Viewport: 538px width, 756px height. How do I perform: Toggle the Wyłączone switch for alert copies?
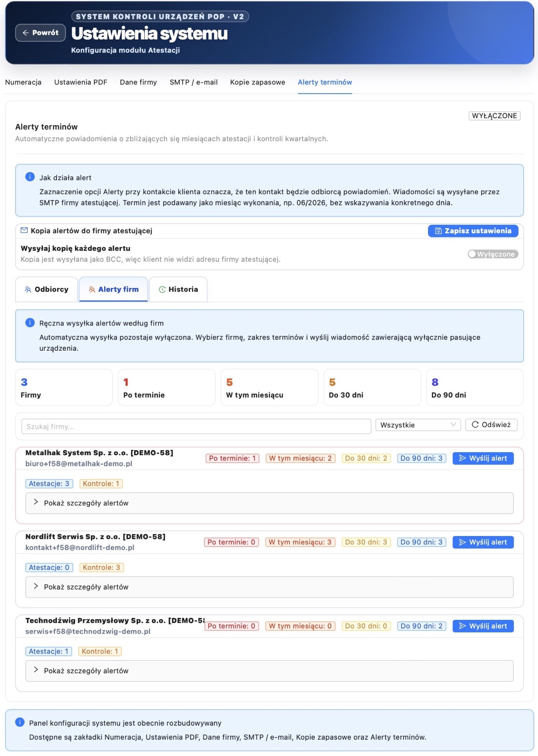tap(493, 254)
